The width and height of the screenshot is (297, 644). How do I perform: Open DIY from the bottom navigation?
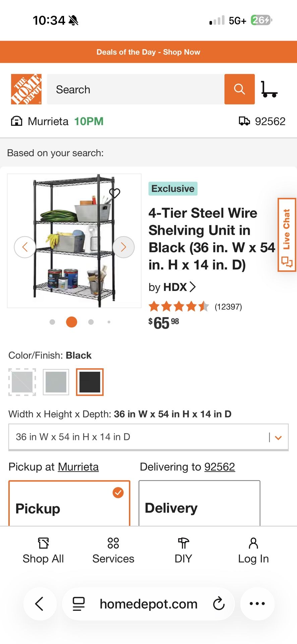pos(183,550)
